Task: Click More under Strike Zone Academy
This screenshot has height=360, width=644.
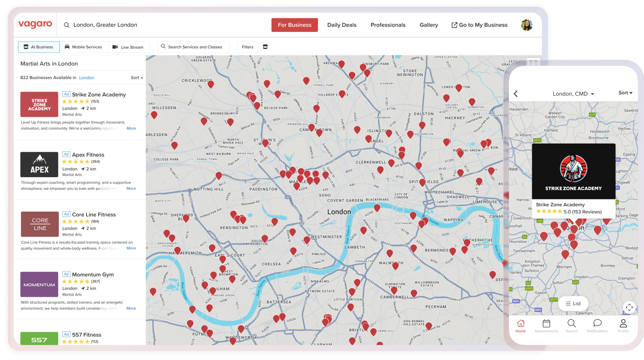Action: (131, 128)
